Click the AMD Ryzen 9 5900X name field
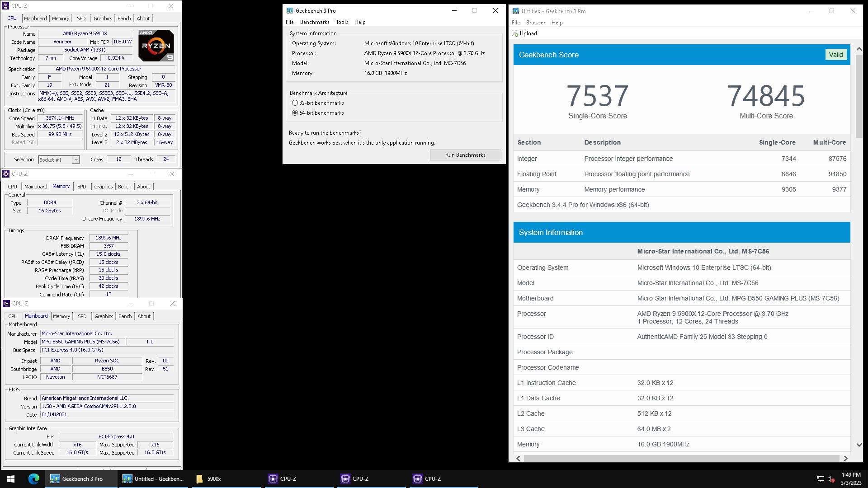Image resolution: width=868 pixels, height=488 pixels. 85,33
